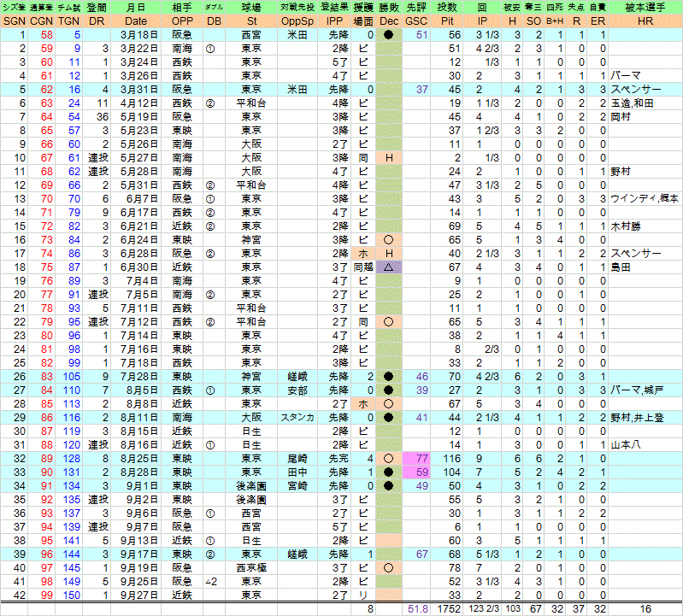This screenshot has width=683, height=616.
Task: Click the 同越 cell in row 18
Action: (363, 267)
